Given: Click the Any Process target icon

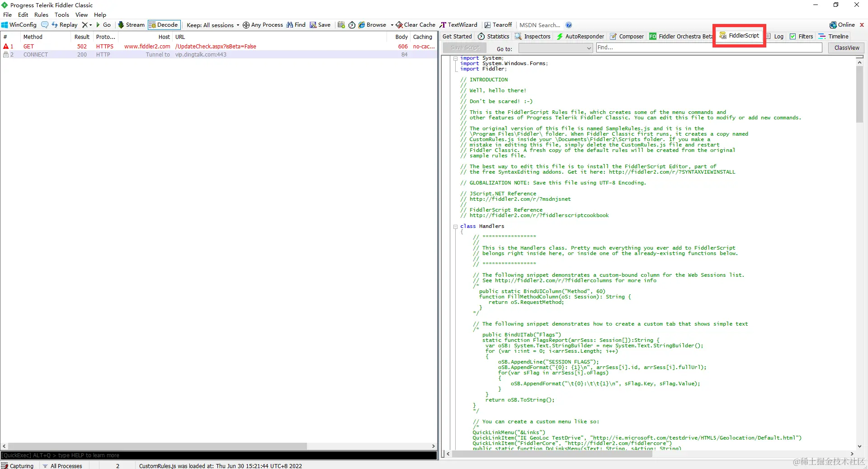Looking at the screenshot, I should (246, 25).
